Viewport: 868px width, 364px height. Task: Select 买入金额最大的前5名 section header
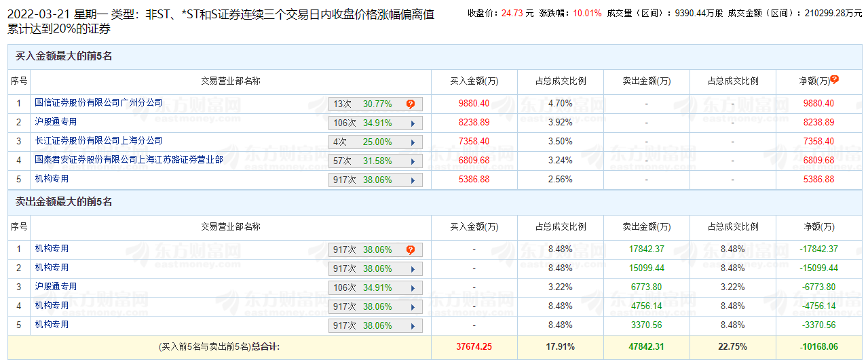pyautogui.click(x=64, y=56)
